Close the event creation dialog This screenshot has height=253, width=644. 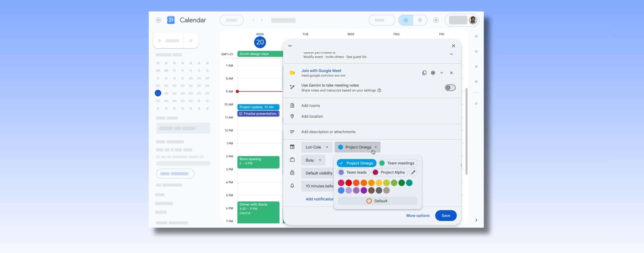pyautogui.click(x=453, y=46)
